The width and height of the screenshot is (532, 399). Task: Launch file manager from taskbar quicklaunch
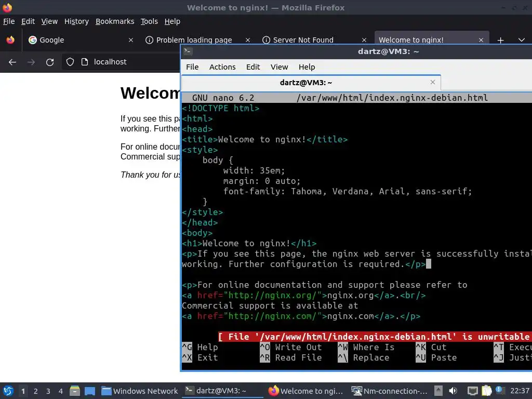tap(75, 391)
